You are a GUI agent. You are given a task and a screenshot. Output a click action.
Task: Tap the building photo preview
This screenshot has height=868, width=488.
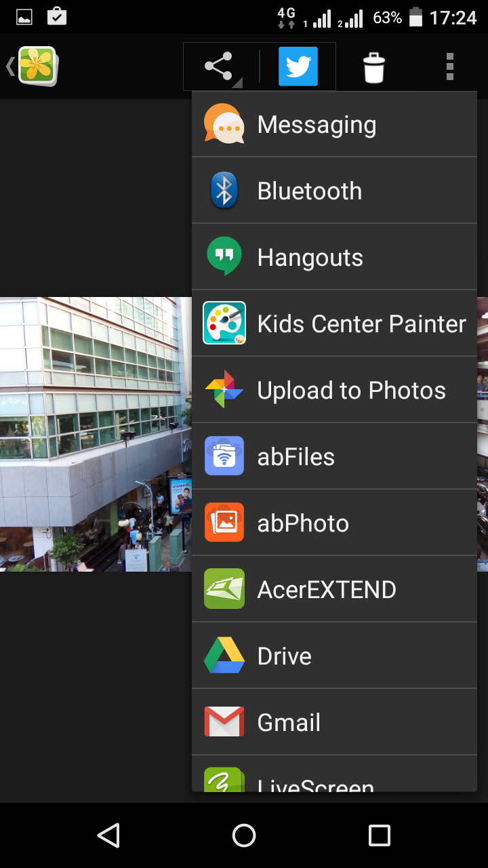pos(95,434)
